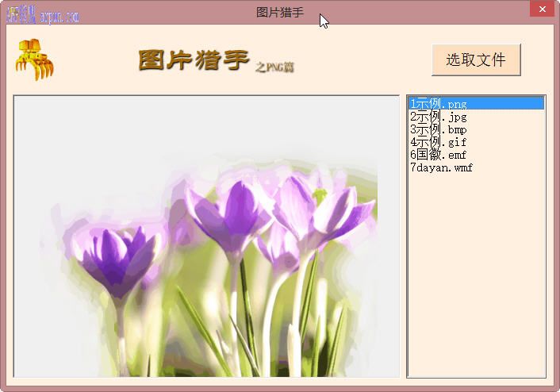Select 1示例.png in the file list
The image size is (560, 392).
477,104
